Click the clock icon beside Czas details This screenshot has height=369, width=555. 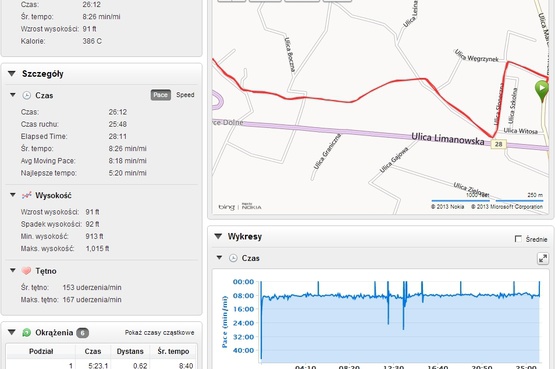27,95
